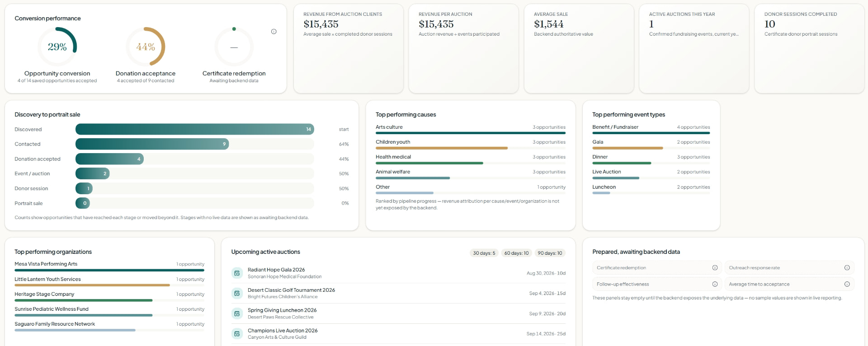Click the Portrait sale funnel bar
The image size is (868, 346).
(83, 203)
